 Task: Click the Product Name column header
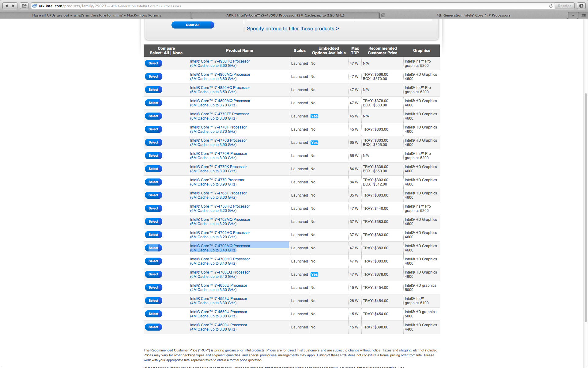239,51
